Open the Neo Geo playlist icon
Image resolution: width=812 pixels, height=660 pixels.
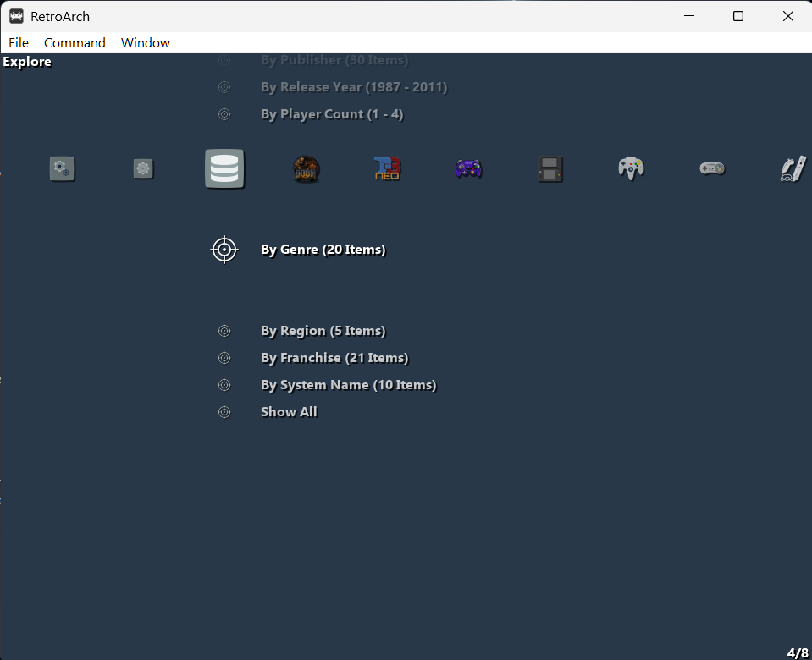point(387,169)
